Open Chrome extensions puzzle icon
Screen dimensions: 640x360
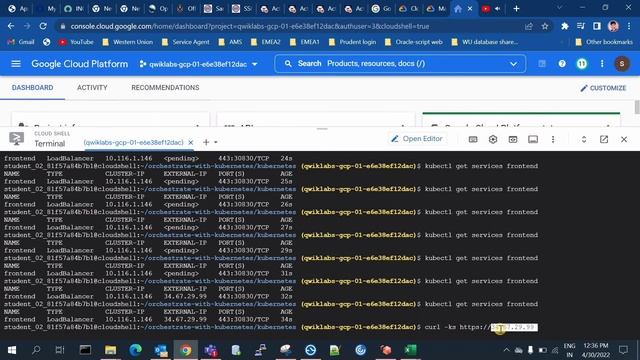coord(564,26)
